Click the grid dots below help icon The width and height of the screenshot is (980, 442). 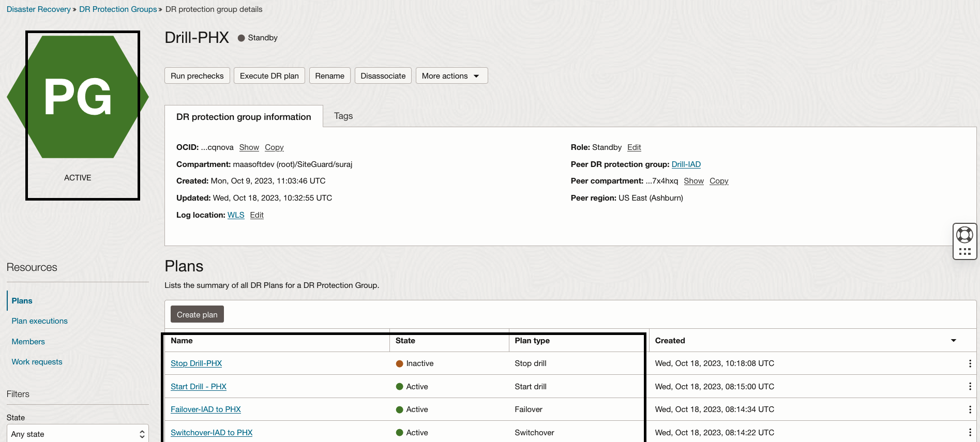(964, 252)
